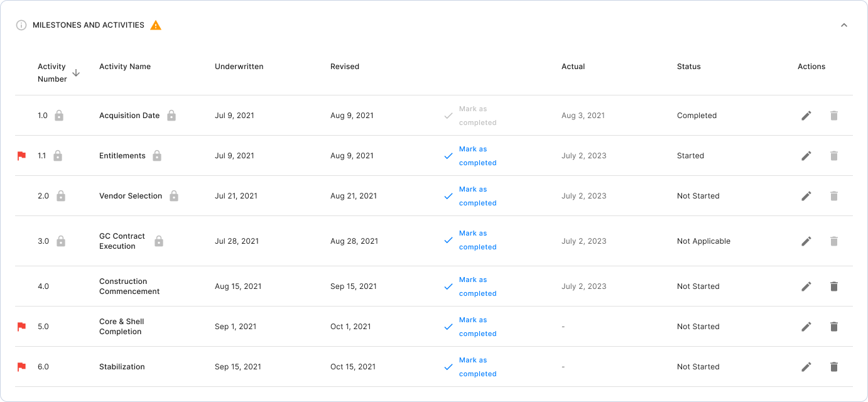868x402 pixels.
Task: Click the Revised column header
Action: (x=345, y=67)
